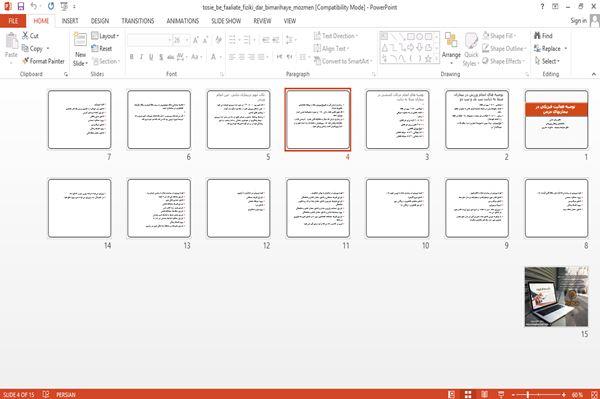
Task: Increase font size with the larger A icon
Action: point(196,40)
